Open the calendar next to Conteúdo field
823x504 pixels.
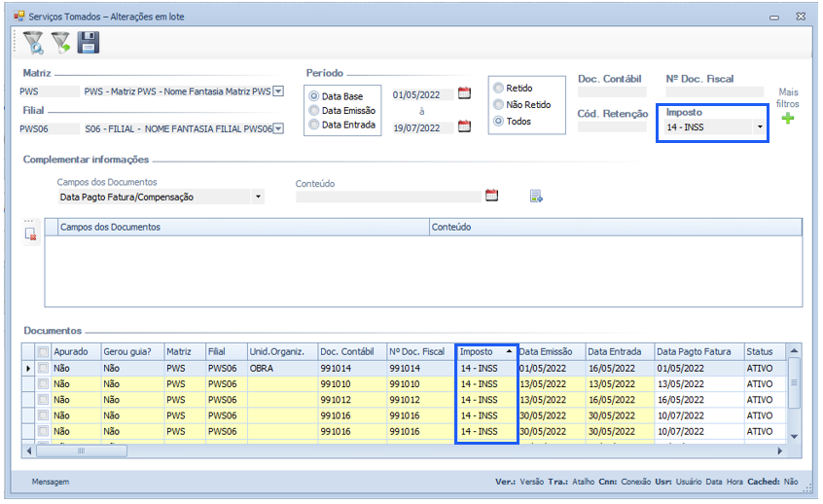tap(491, 196)
